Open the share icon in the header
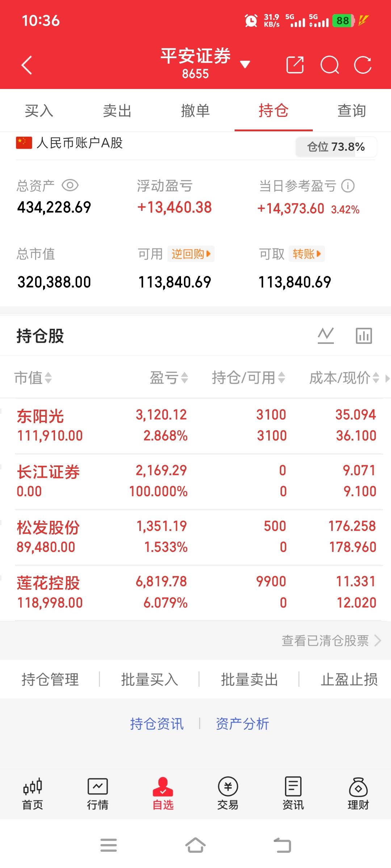 pos(295,65)
